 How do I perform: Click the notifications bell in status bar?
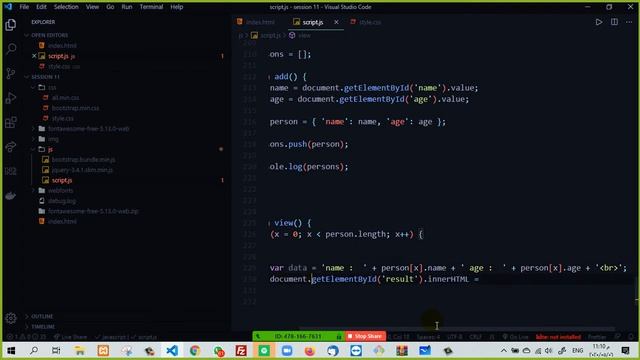click(631, 337)
